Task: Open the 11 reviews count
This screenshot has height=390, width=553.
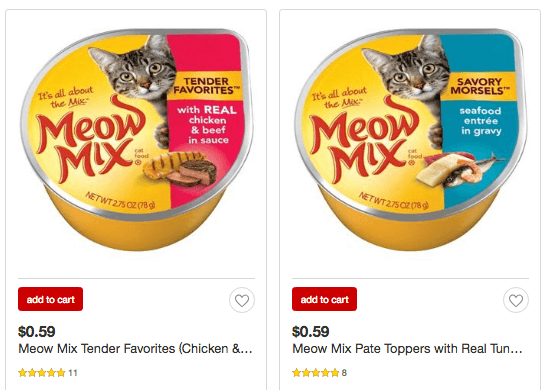Action: click(x=73, y=373)
